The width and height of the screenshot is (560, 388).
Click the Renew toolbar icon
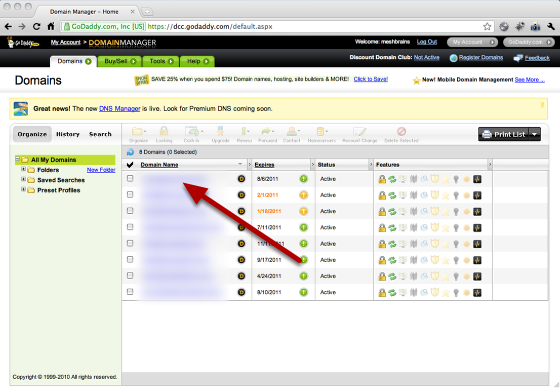[x=244, y=135]
